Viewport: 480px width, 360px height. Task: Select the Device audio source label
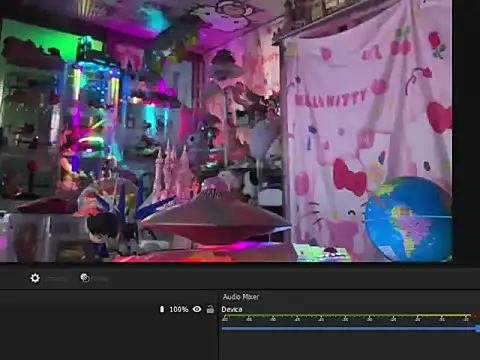pyautogui.click(x=232, y=309)
